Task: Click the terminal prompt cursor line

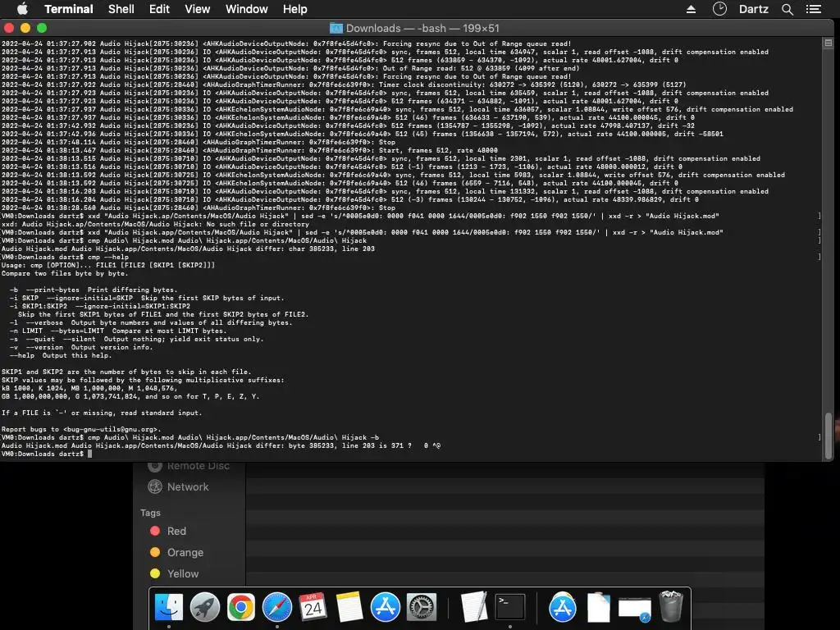Action: click(47, 454)
